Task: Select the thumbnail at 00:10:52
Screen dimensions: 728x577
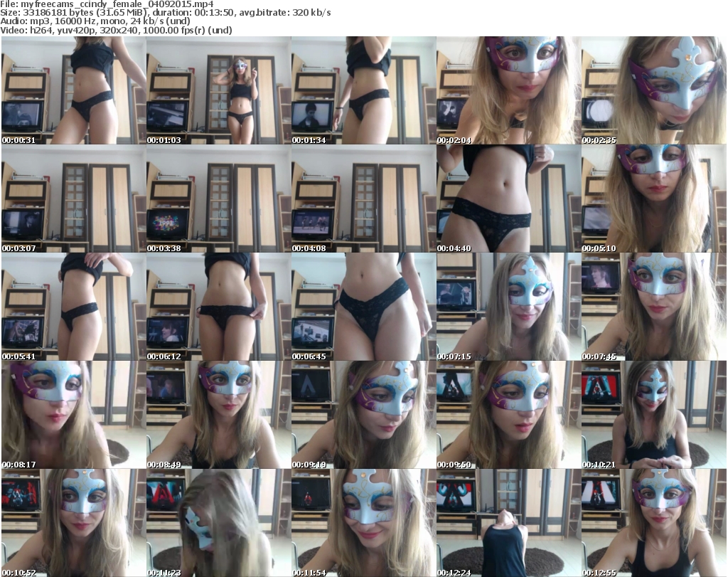Action: (73, 523)
